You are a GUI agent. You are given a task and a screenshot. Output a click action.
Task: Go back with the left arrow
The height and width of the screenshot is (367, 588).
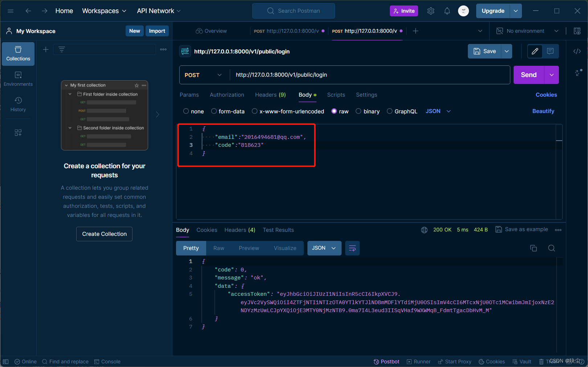28,11
